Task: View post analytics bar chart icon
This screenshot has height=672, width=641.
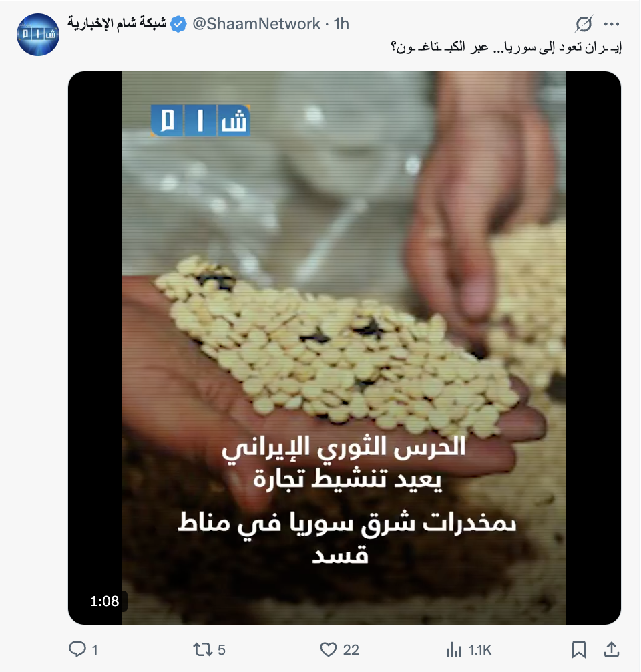Action: (454, 649)
